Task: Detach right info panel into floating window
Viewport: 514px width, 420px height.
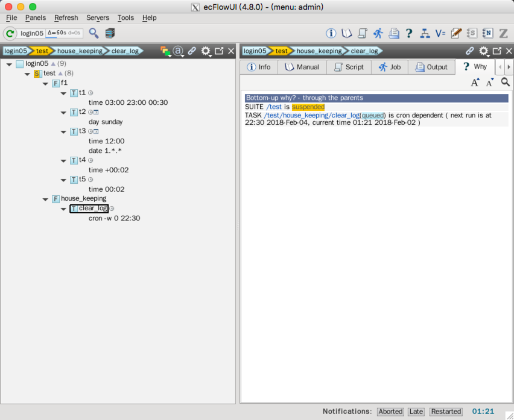Action: [497, 51]
